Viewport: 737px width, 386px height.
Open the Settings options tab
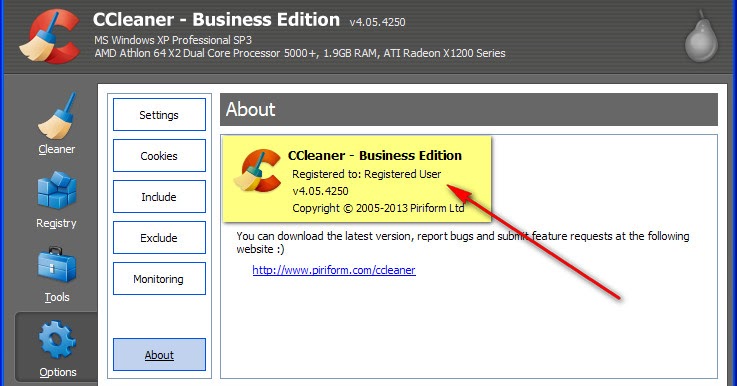coord(159,115)
